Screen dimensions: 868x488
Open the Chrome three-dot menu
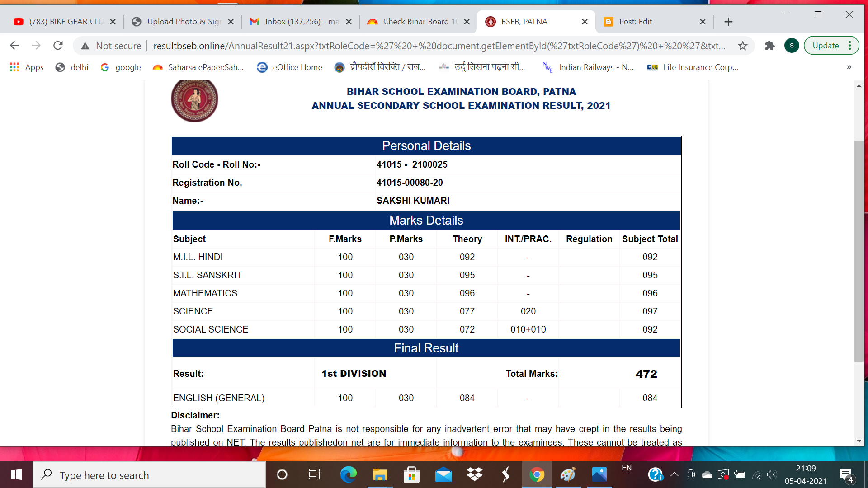click(x=850, y=46)
